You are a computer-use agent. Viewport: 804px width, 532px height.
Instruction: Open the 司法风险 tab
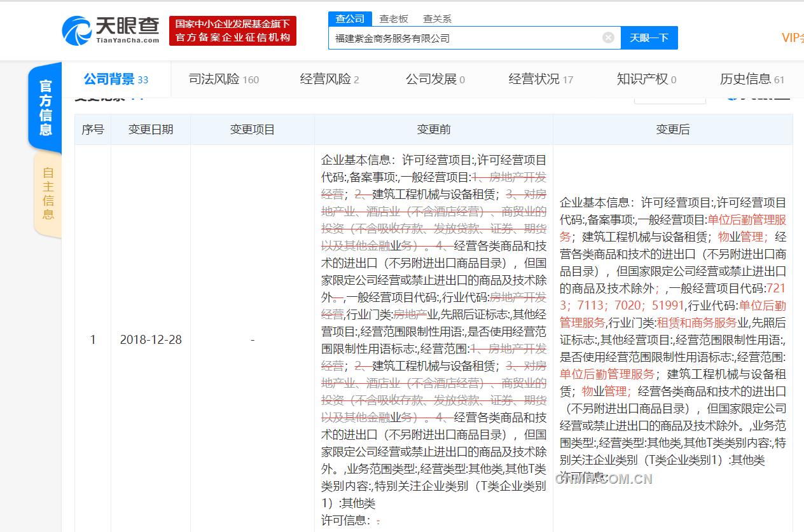224,79
